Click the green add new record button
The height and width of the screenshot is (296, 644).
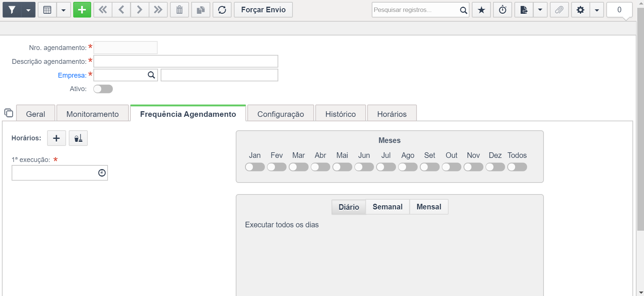(82, 10)
